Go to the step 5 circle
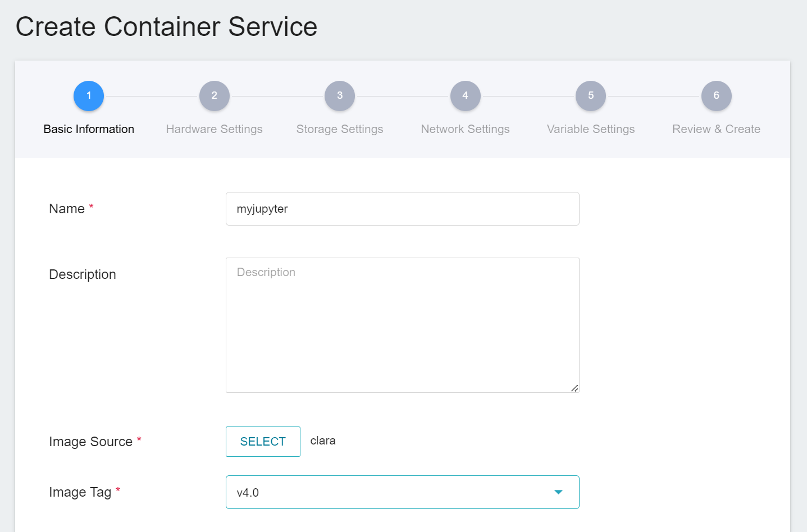Image resolution: width=807 pixels, height=532 pixels. 591,96
